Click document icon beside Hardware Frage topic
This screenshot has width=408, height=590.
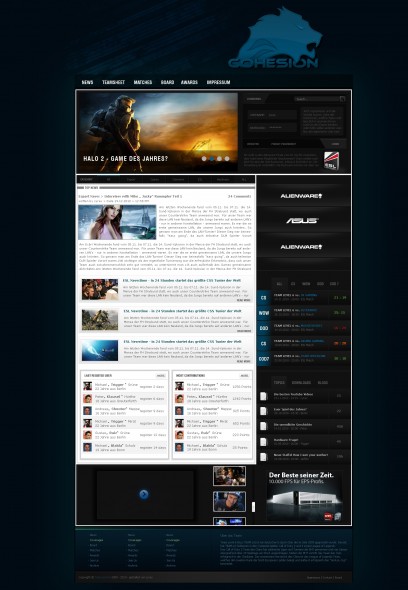(263, 442)
